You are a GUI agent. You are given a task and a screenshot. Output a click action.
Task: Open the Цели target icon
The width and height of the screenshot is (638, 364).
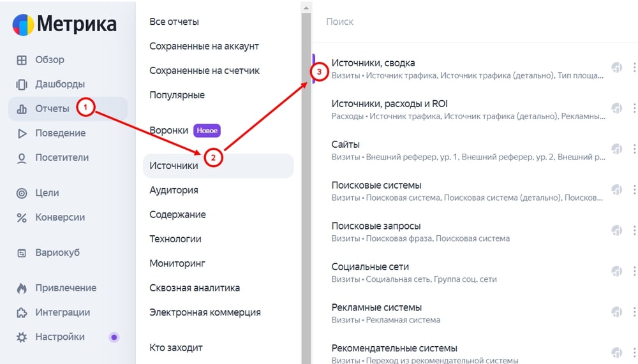22,193
